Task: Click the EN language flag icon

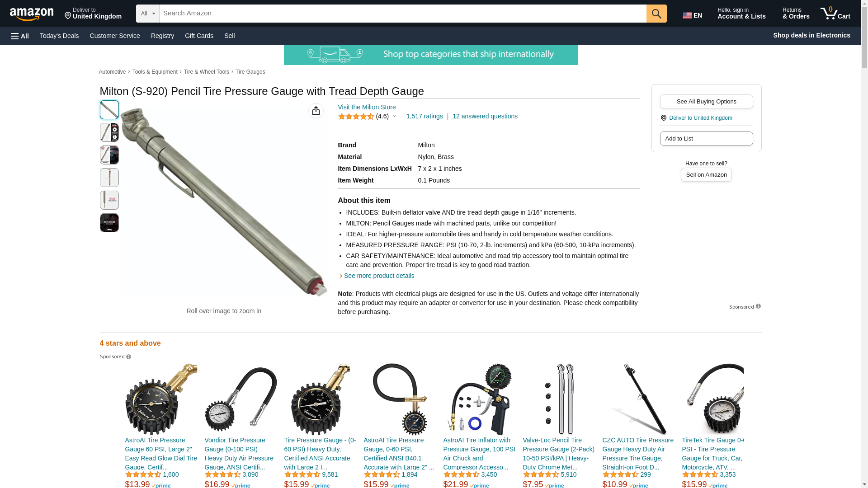Action: pos(692,15)
